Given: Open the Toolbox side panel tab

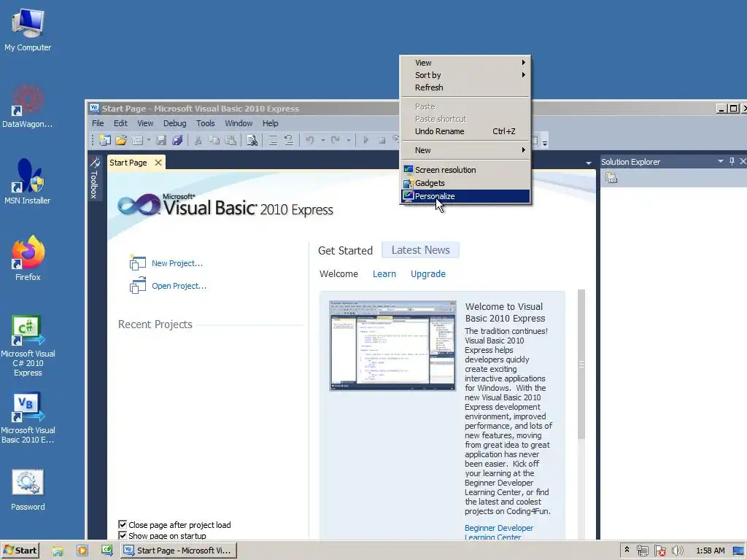Looking at the screenshot, I should tap(94, 178).
